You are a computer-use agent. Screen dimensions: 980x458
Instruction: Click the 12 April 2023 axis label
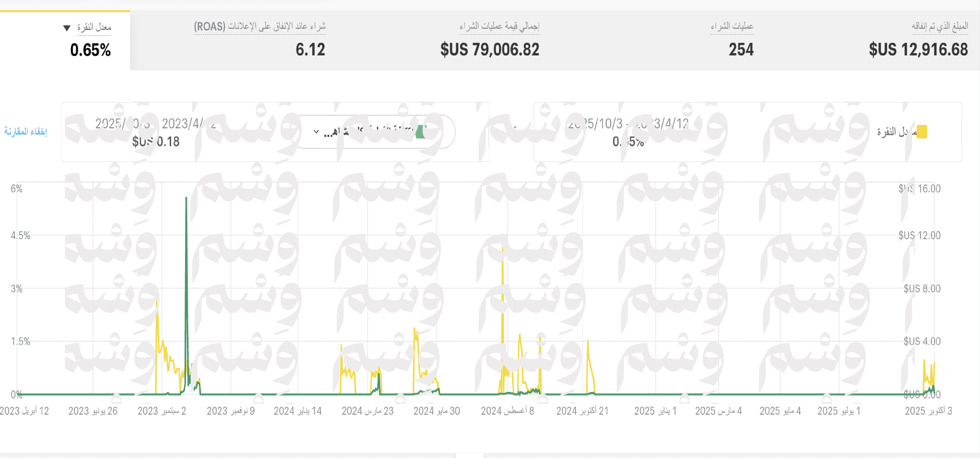tap(24, 411)
